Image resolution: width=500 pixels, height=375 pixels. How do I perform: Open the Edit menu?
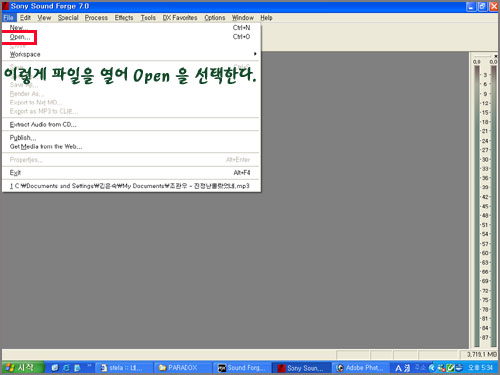(x=25, y=18)
